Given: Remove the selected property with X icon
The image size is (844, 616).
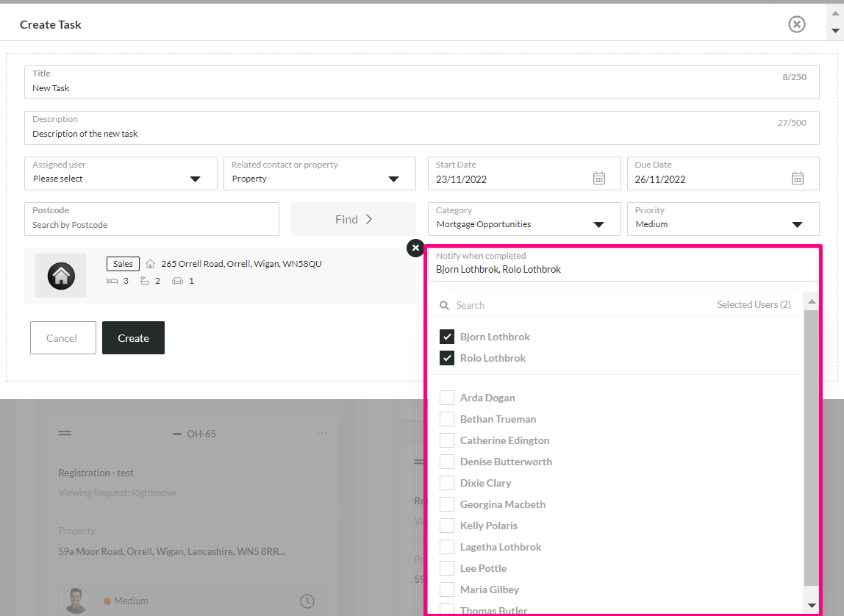Looking at the screenshot, I should 415,248.
